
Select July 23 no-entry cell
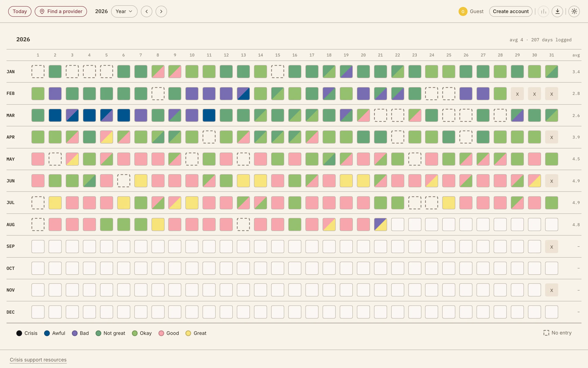coord(415,202)
